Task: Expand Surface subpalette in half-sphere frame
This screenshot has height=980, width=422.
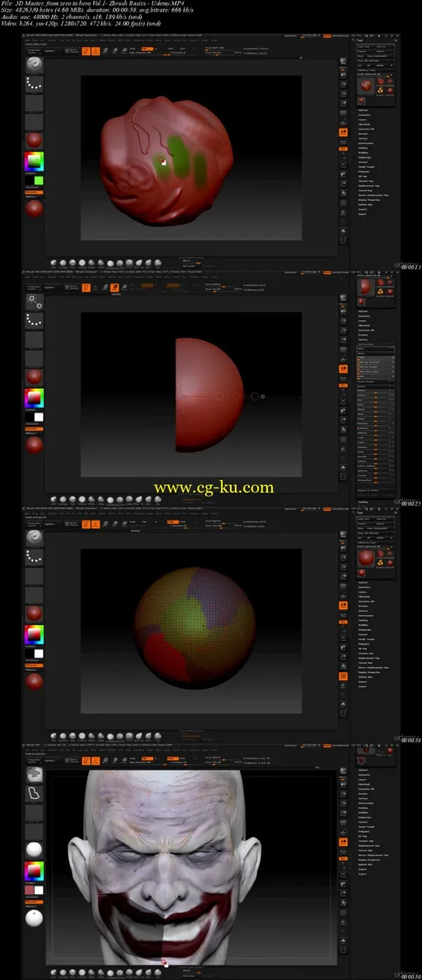Action: (363, 338)
